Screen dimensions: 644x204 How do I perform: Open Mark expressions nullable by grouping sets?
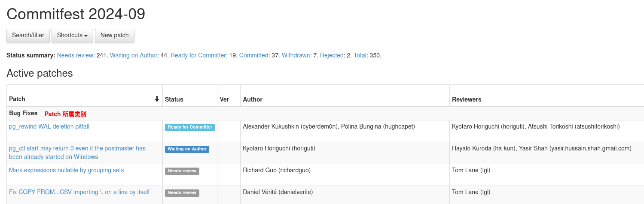click(66, 170)
